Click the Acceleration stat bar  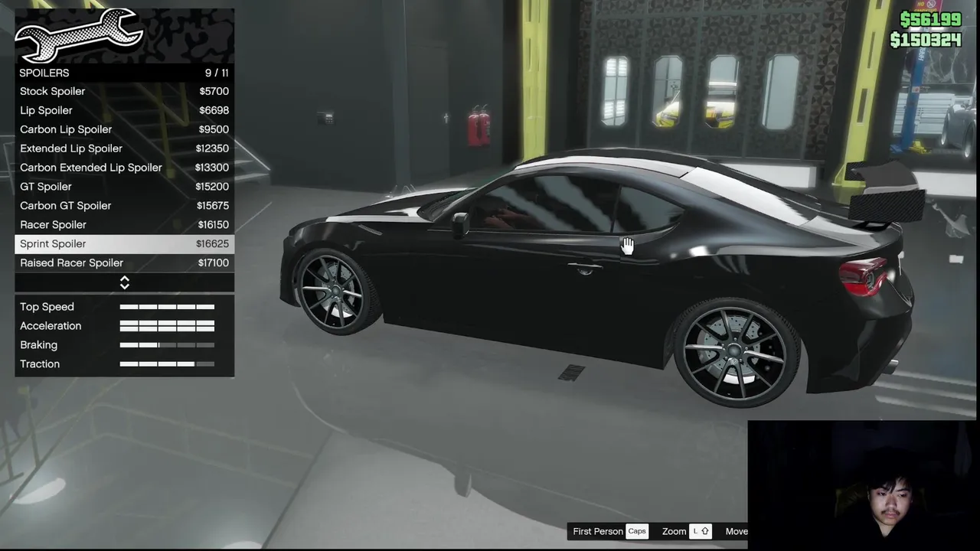point(167,326)
